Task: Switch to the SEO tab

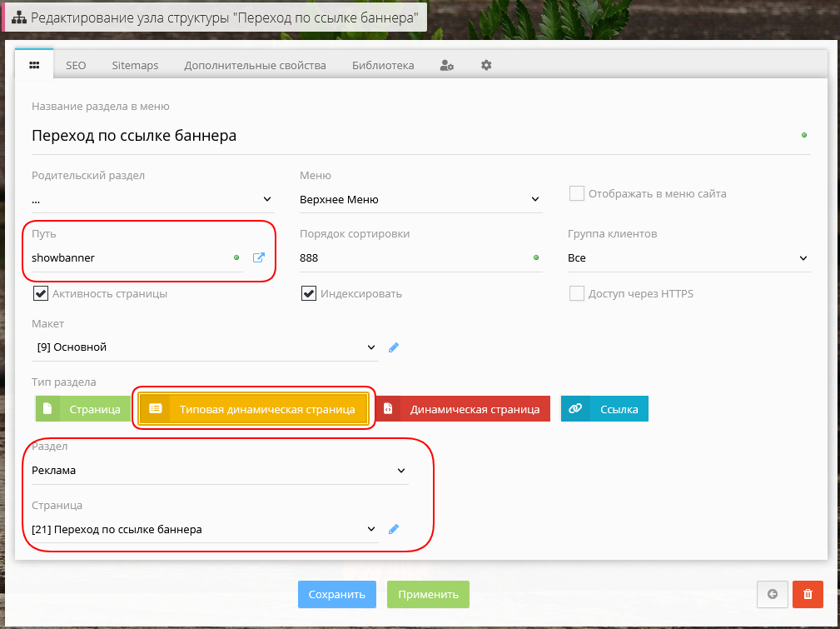Action: click(x=76, y=65)
